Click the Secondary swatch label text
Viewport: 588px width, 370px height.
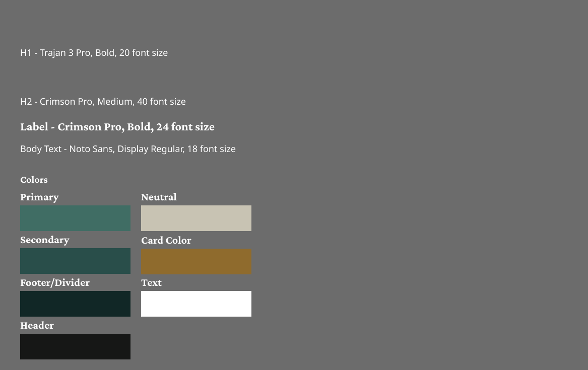[x=45, y=240]
